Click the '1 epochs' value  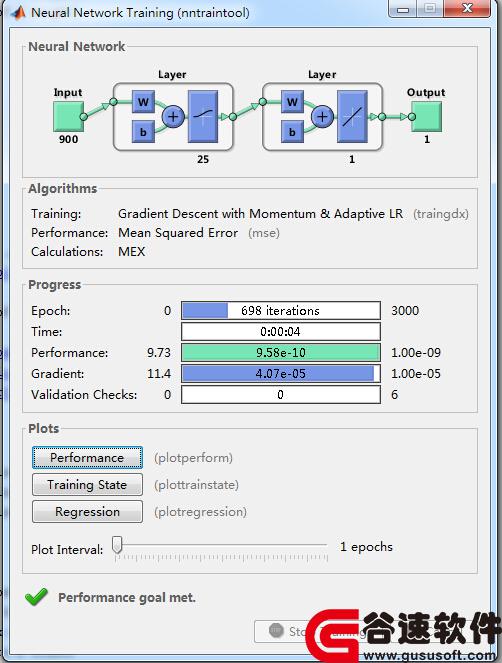[366, 547]
